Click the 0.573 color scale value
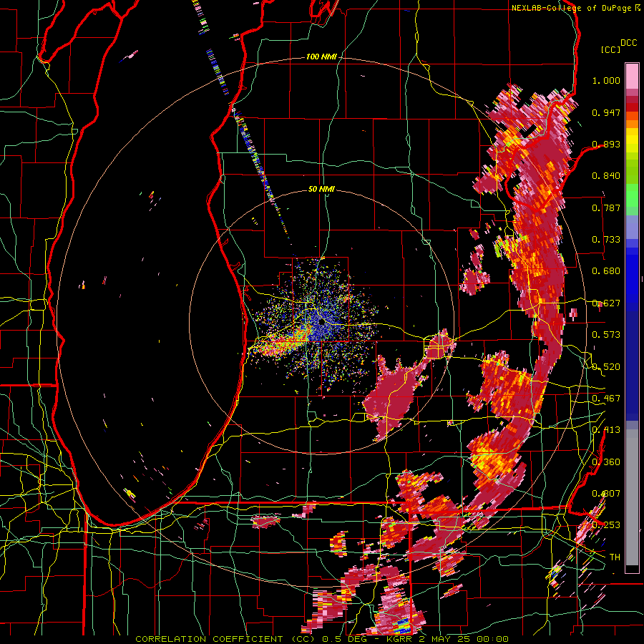Viewport: 644px width, 644px height. [606, 335]
